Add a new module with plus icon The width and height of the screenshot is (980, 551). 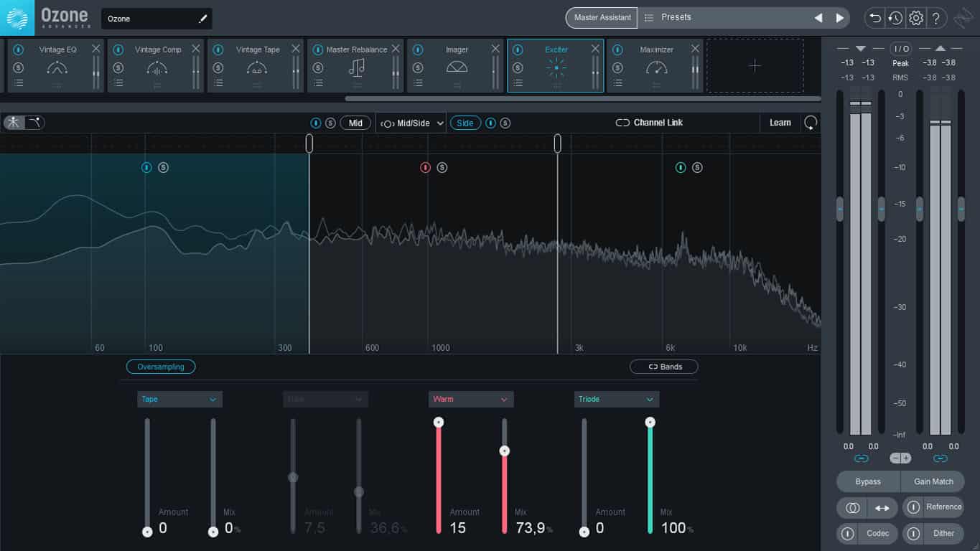click(755, 66)
